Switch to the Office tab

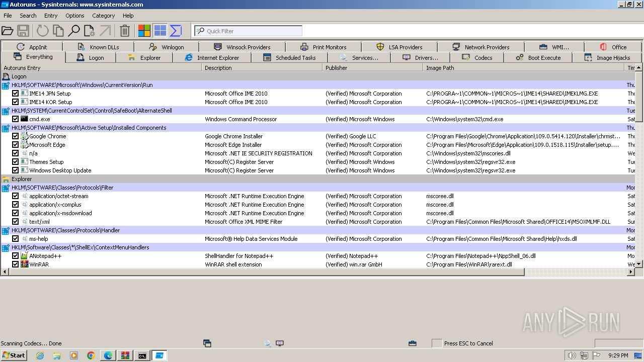(613, 47)
